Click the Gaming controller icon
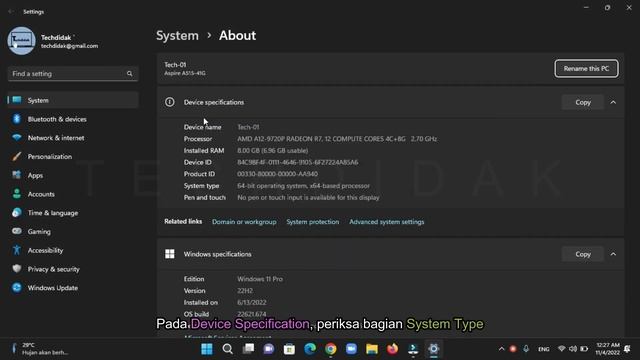The height and width of the screenshot is (360, 640). click(17, 231)
